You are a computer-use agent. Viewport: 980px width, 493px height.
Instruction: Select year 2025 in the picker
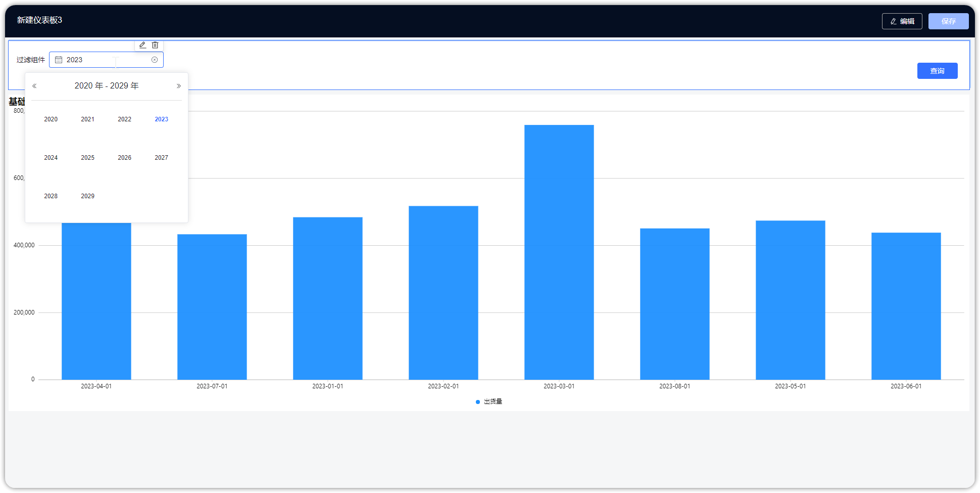point(87,158)
